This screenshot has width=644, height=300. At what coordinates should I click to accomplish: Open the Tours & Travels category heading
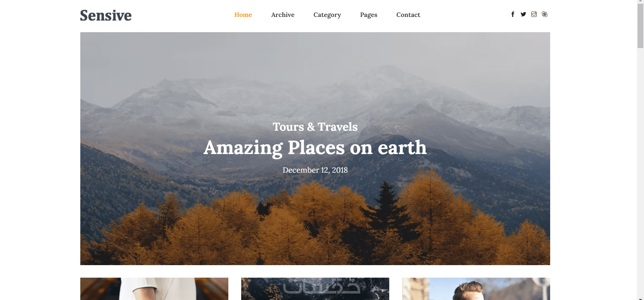[x=315, y=127]
